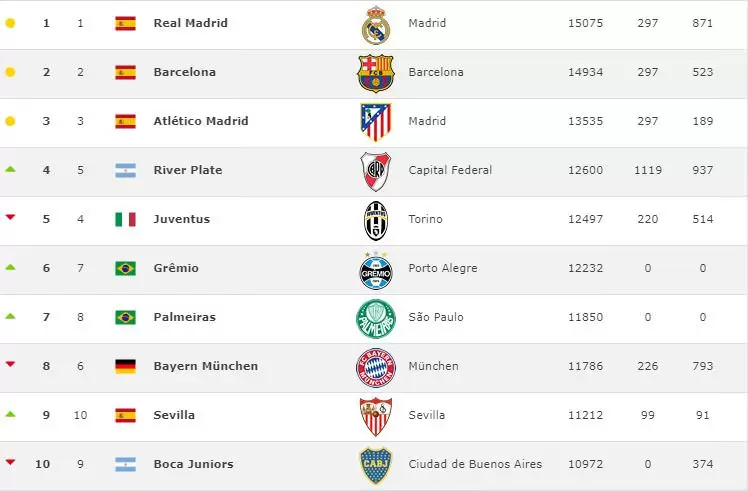The width and height of the screenshot is (748, 491).
Task: Open the Juventus team link
Action: click(181, 219)
